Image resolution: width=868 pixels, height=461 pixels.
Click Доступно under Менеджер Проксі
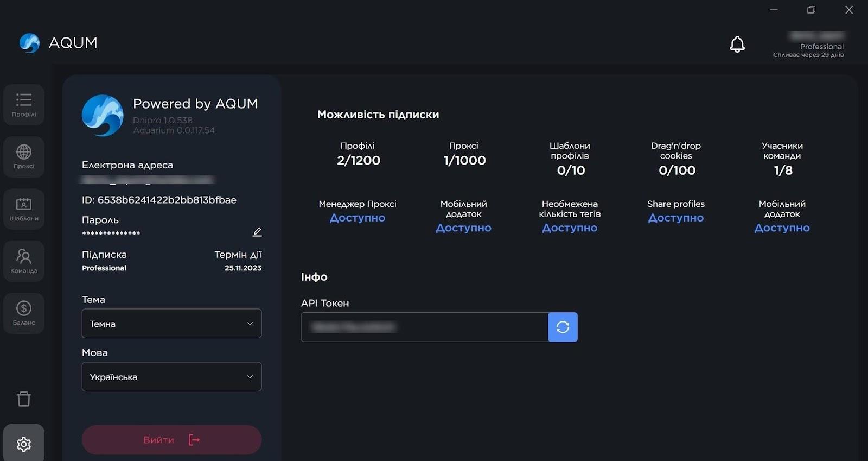[x=358, y=218]
